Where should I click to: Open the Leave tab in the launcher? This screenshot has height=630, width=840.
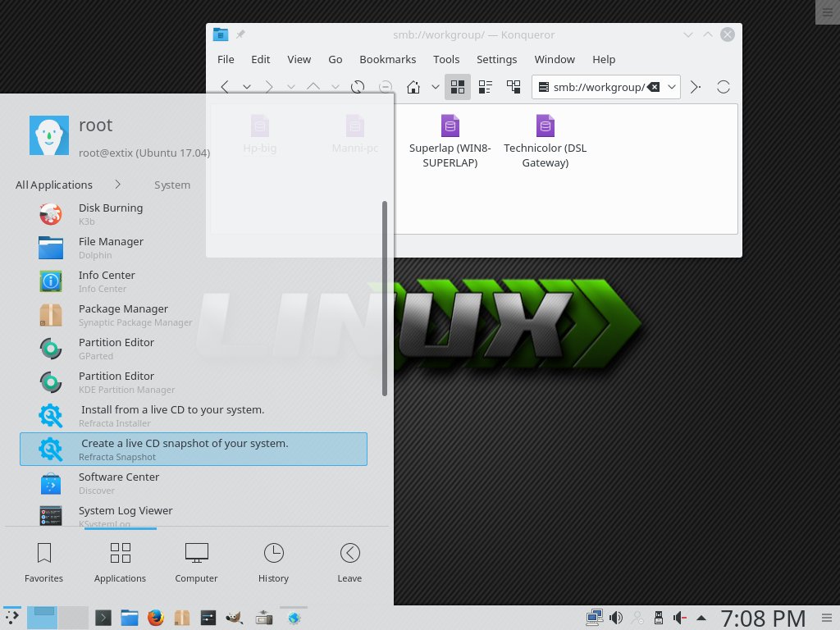[349, 562]
